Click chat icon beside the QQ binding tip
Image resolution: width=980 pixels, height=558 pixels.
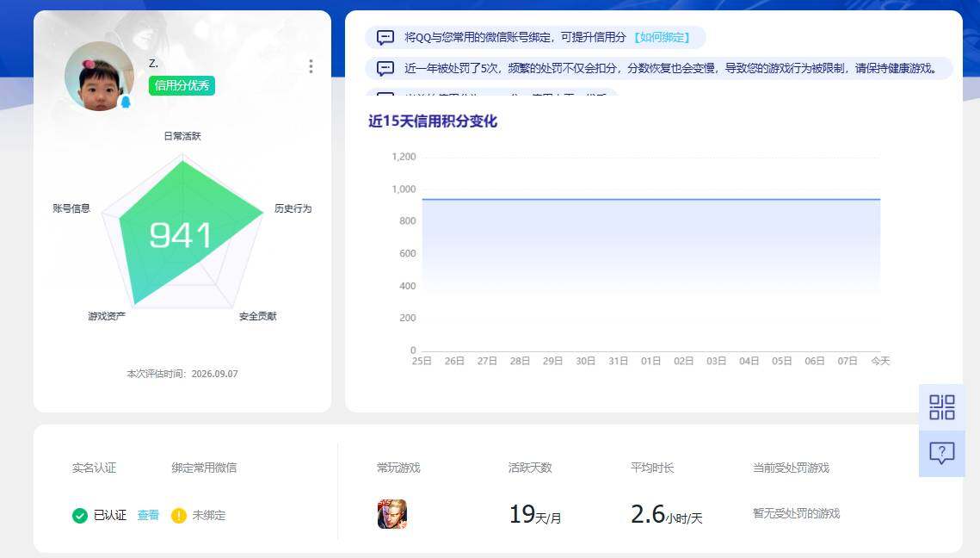click(385, 38)
